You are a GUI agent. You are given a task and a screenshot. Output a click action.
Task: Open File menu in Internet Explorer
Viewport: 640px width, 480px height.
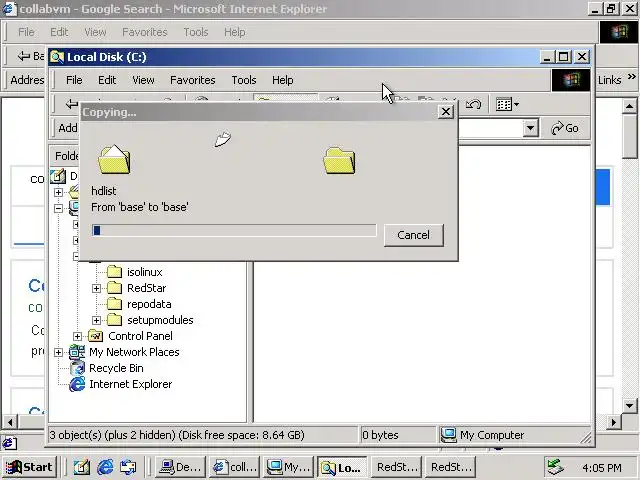pos(26,32)
